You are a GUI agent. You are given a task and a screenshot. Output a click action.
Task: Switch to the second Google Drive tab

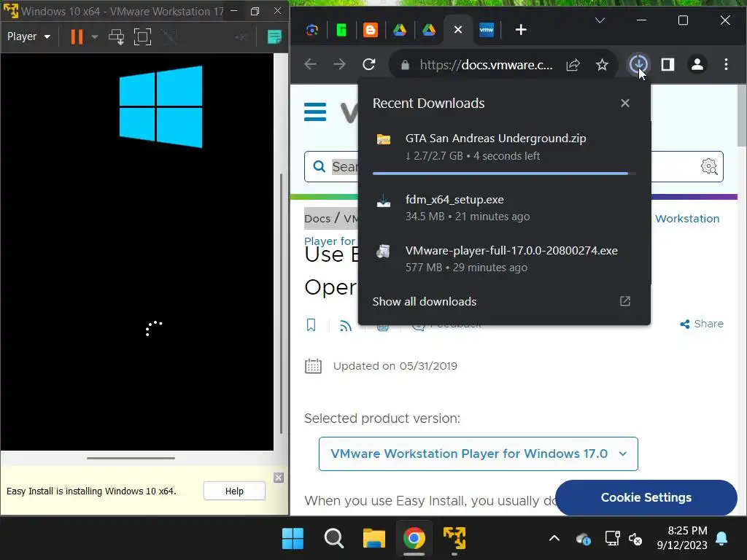tap(429, 30)
